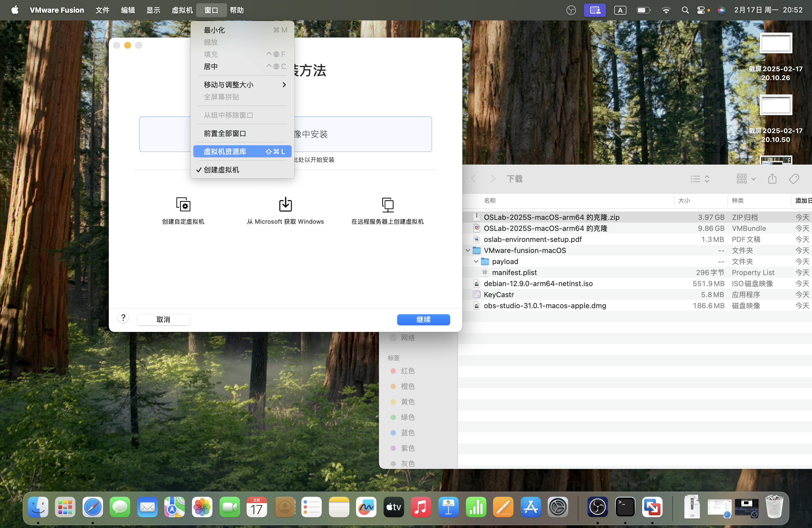Viewport: 812px width, 528px height.
Task: Click the Finder tag icon in toolbar
Action: [794, 179]
